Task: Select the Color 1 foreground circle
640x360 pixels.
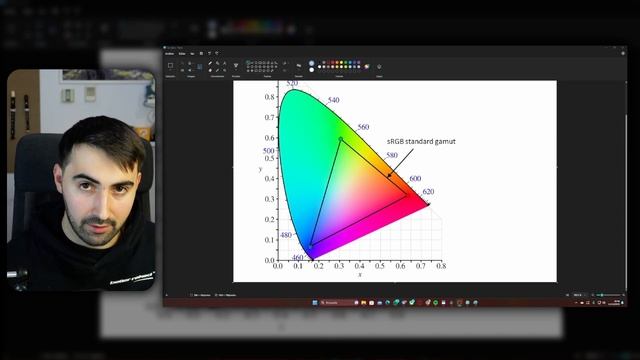Action: click(311, 63)
